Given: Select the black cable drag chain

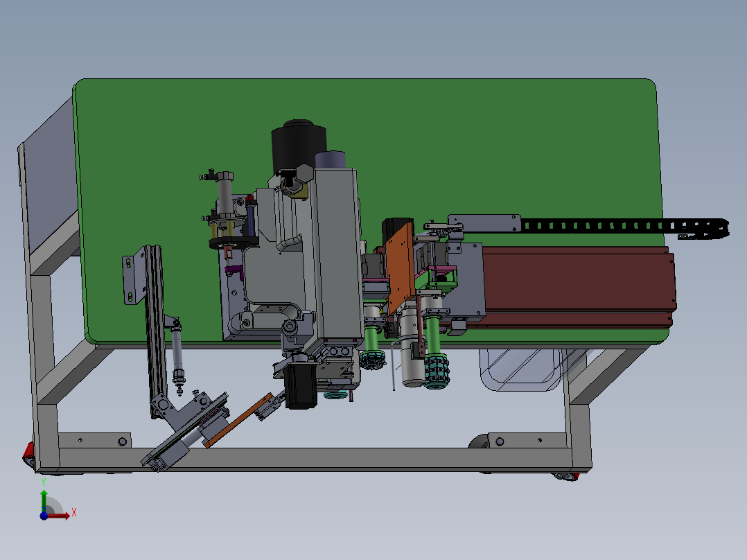Looking at the screenshot, I should [624, 225].
